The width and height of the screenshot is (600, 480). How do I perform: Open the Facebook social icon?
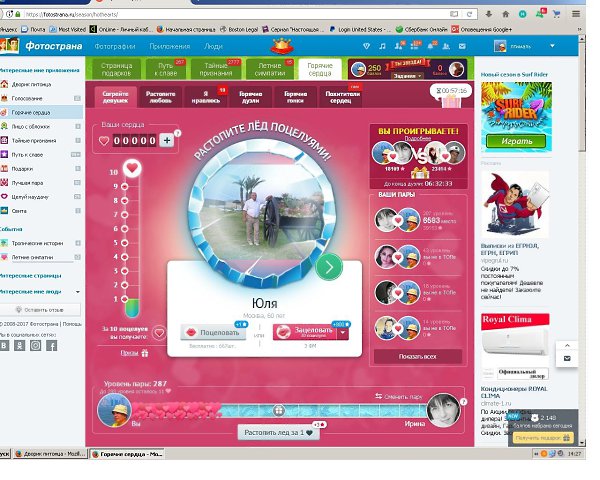coord(52,346)
